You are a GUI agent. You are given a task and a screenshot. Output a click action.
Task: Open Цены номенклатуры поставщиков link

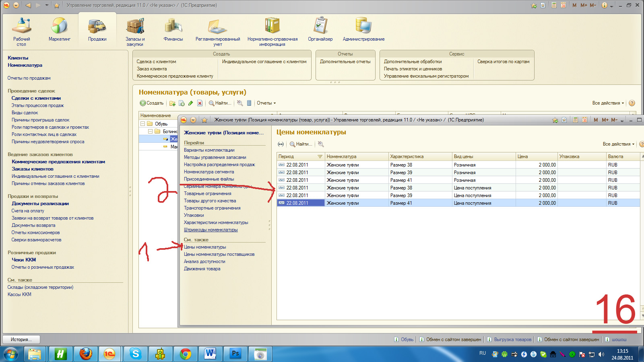coord(219,254)
